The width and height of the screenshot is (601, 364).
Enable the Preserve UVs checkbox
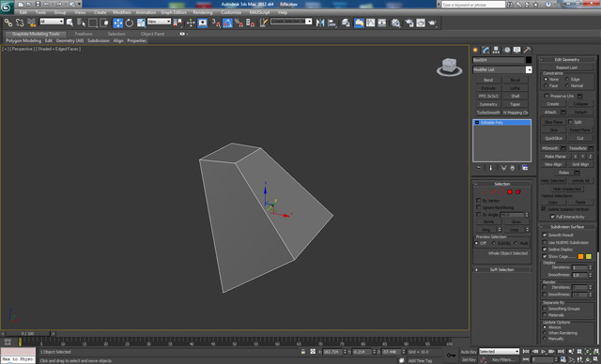tap(547, 96)
